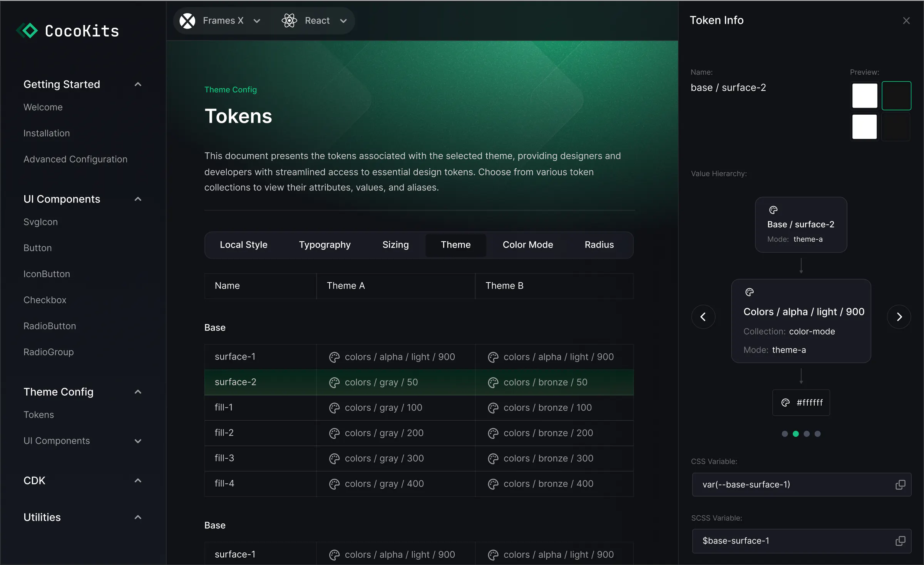Viewport: 924px width, 565px height.
Task: Select the top-left white preview swatch
Action: point(865,96)
